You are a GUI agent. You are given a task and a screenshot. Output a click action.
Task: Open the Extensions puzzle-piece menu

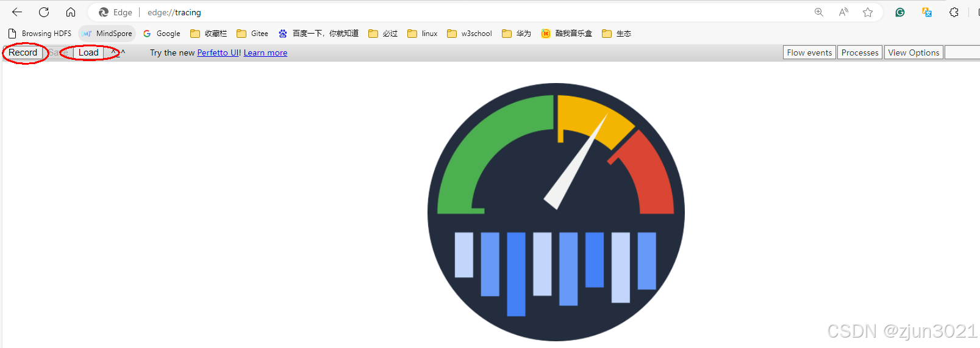pos(954,12)
